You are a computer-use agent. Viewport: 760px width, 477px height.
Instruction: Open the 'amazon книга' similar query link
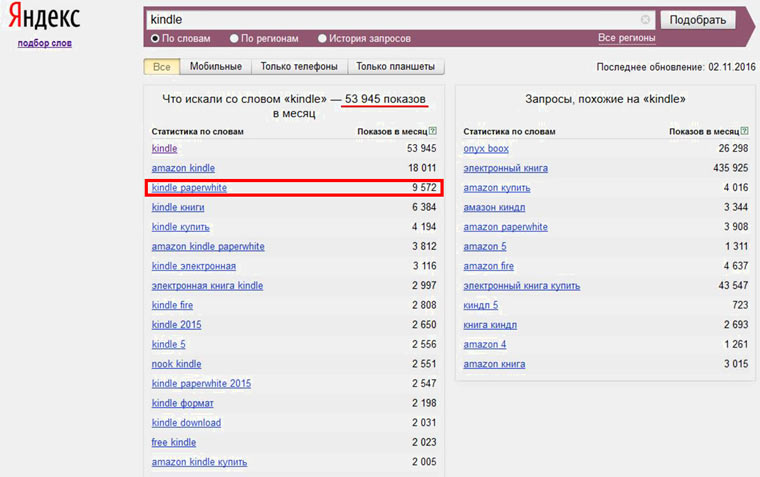pos(494,364)
